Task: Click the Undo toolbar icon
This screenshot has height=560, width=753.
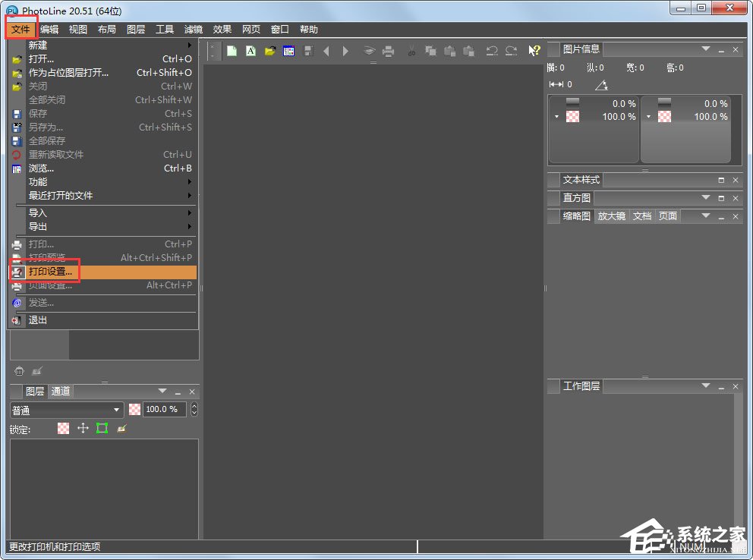Action: [x=491, y=50]
